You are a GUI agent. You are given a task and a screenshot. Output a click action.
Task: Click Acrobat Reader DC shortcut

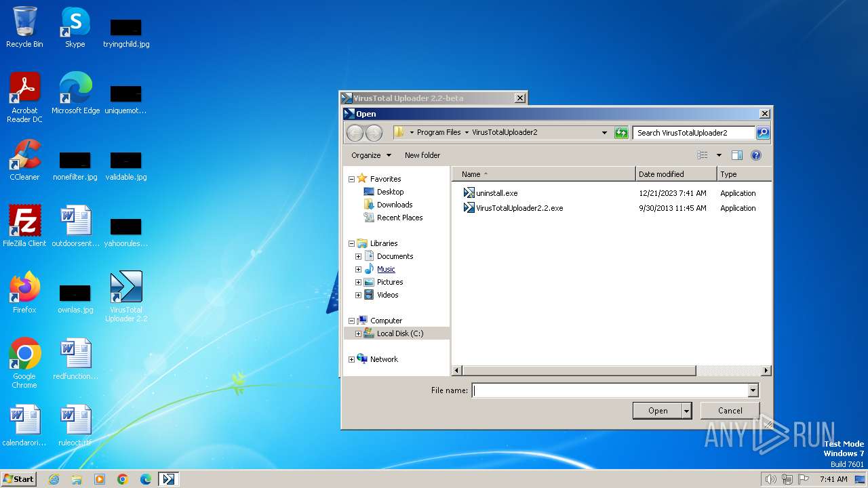[24, 98]
